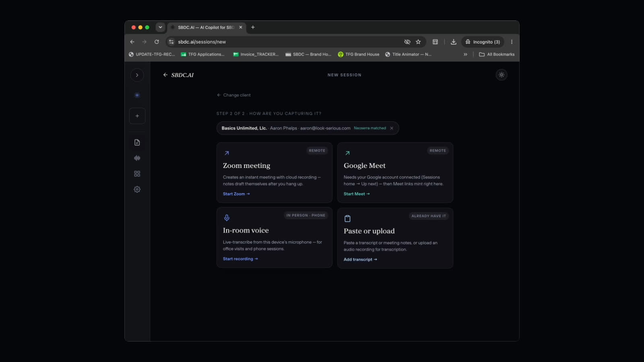644x362 pixels.
Task: Select the Zoom meeting card title
Action: pos(247,166)
